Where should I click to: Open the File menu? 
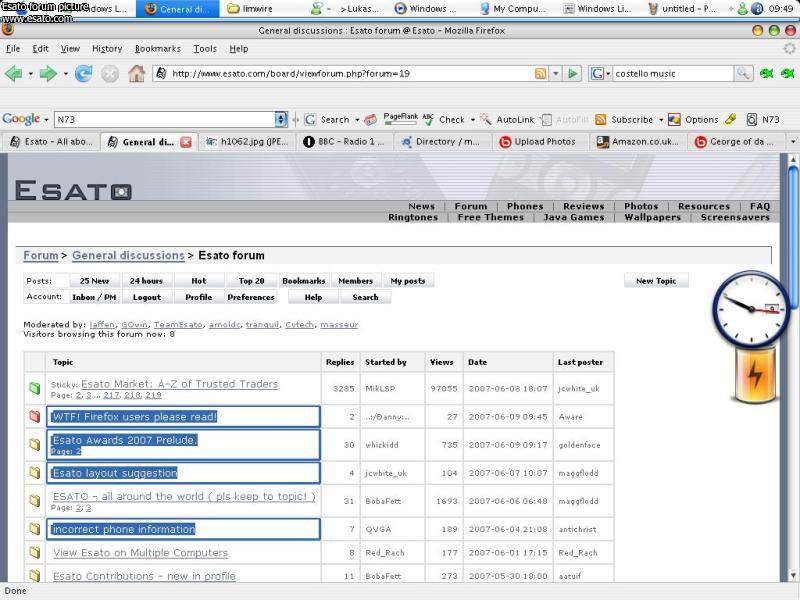click(13, 48)
